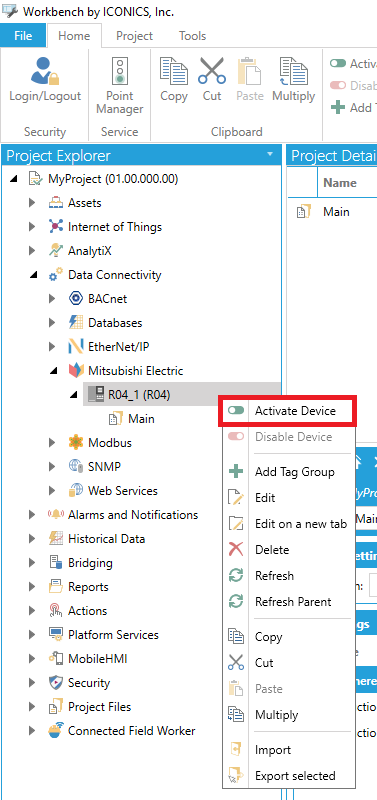Select the Historical Data node
Viewport: 377px width, 800px height.
click(x=106, y=539)
